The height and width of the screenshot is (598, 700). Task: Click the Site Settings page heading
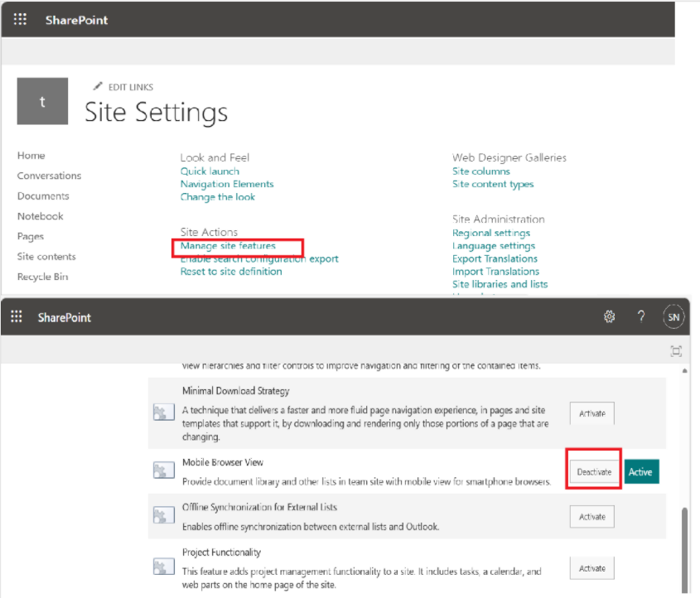[x=157, y=112]
